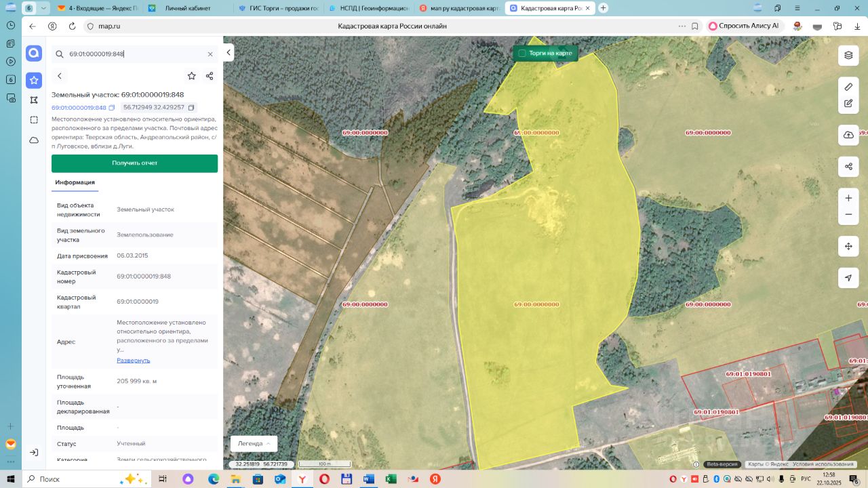Viewport: 868px width, 488px height.
Task: Switch to 'ГИС Торги' browser tab
Action: [278, 8]
